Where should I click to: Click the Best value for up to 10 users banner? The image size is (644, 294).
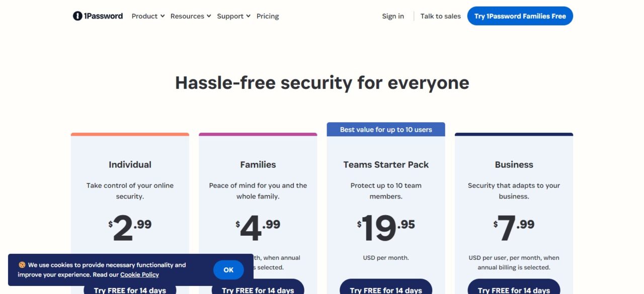pos(386,129)
